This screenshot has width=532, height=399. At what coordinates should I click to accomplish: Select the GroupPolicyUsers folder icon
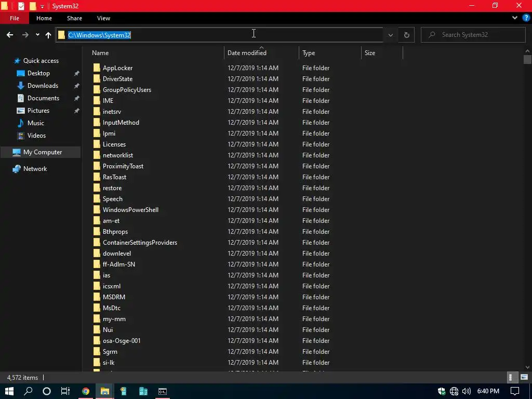tap(97, 89)
